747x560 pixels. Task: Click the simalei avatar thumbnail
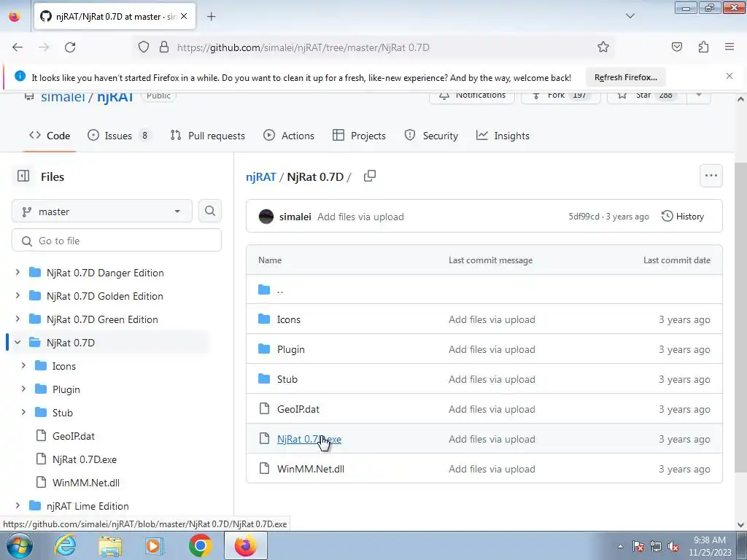pos(266,217)
